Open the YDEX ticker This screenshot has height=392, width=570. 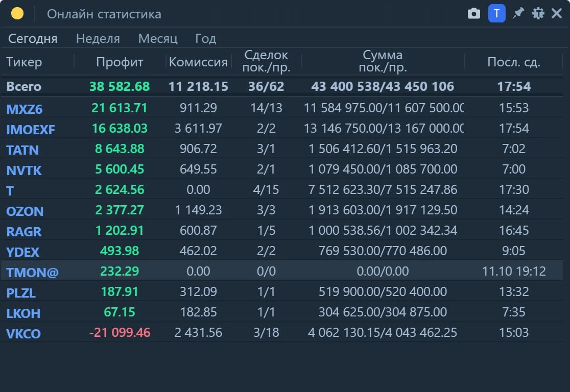point(23,252)
